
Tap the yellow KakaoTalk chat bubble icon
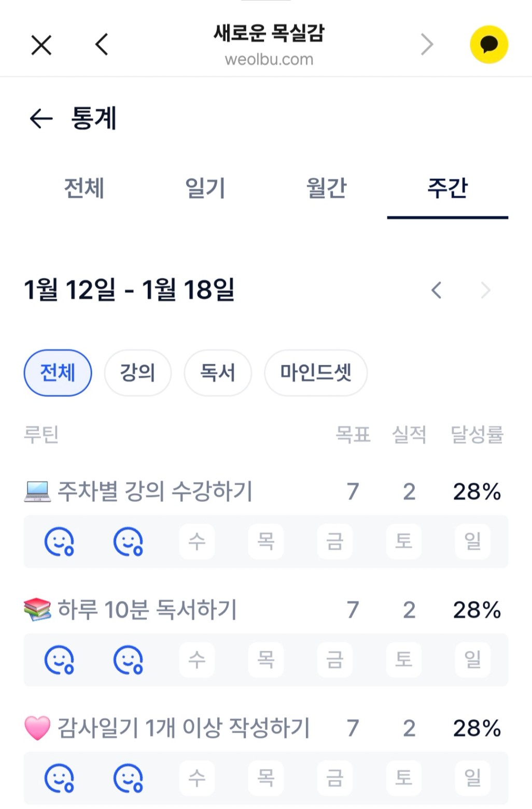[488, 45]
